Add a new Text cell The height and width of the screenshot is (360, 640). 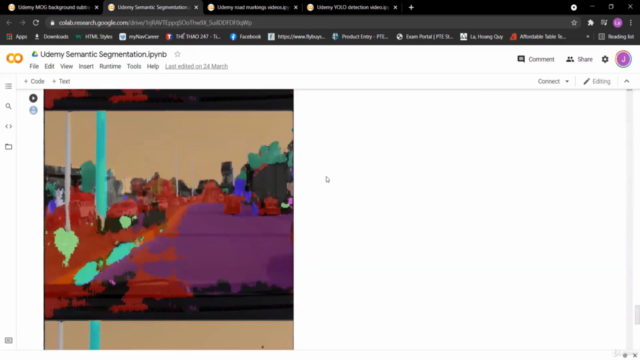[x=61, y=81]
